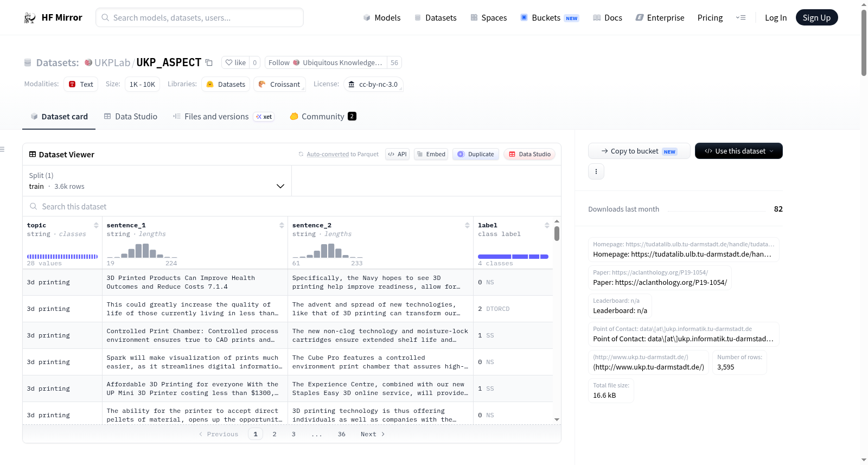Click the sentence_1 lengths histogram

(142, 251)
